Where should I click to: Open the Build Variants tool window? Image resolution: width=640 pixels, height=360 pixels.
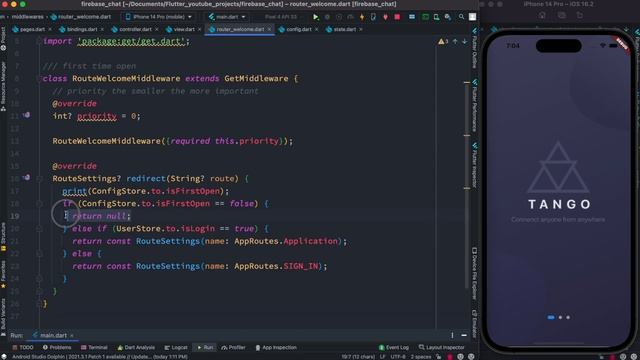click(x=3, y=317)
